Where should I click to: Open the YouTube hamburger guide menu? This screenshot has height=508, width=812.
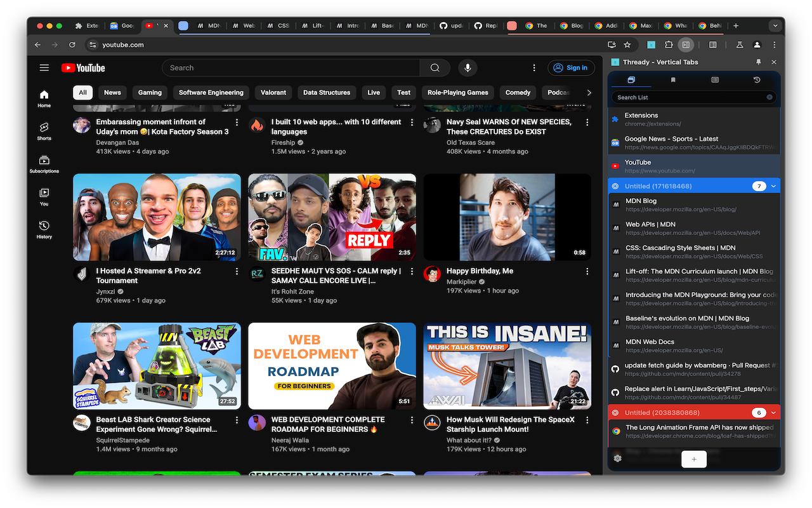[x=44, y=68]
